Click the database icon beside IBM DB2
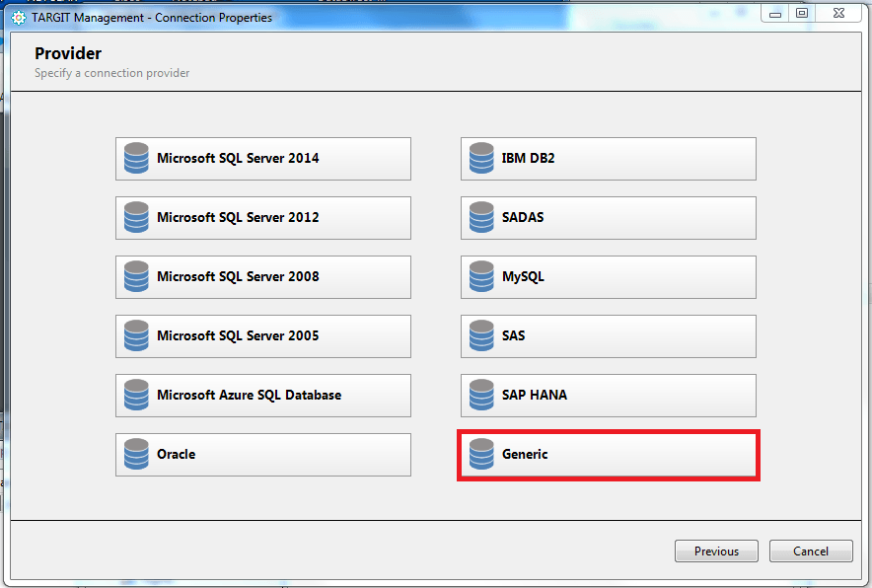 click(x=481, y=159)
